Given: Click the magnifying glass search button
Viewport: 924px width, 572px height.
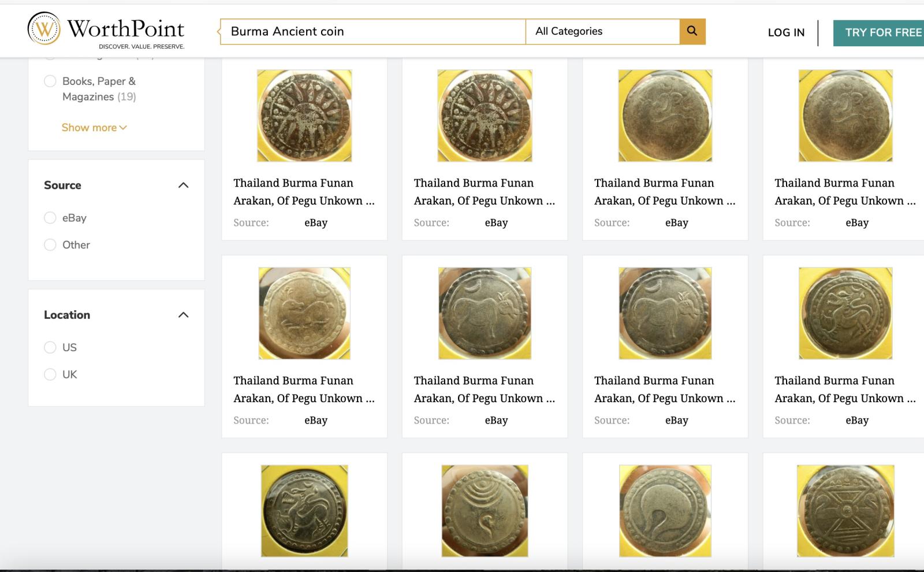Looking at the screenshot, I should (692, 31).
